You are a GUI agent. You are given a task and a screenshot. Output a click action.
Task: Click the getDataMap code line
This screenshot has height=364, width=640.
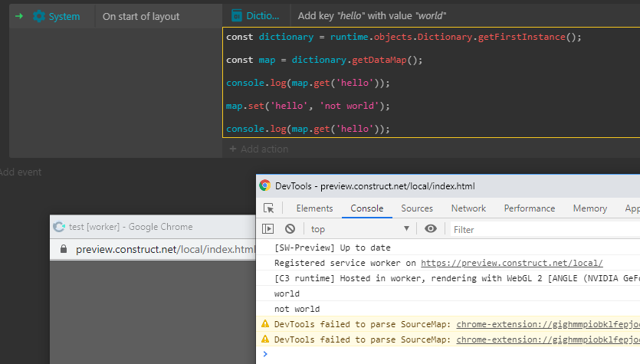click(324, 60)
